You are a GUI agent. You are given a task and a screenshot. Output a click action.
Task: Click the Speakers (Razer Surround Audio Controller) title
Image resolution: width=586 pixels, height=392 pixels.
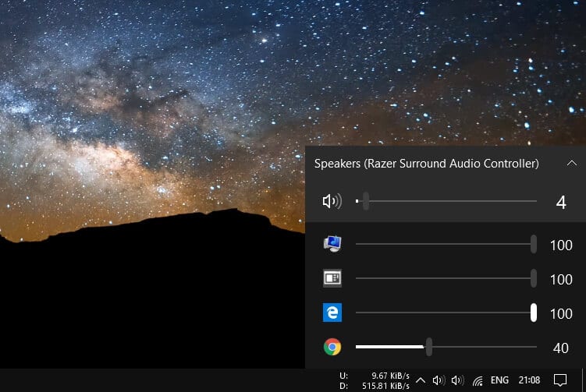pyautogui.click(x=426, y=164)
